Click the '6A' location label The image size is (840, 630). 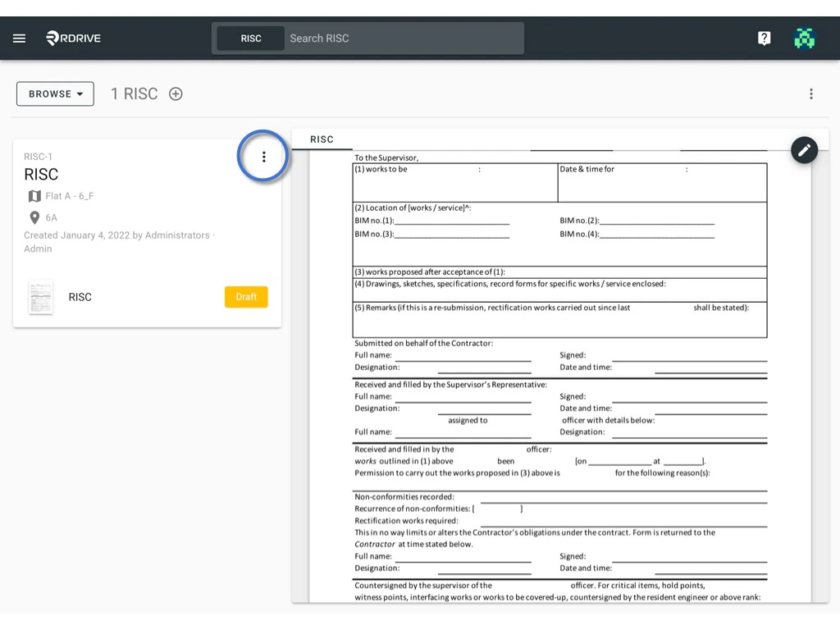[51, 217]
